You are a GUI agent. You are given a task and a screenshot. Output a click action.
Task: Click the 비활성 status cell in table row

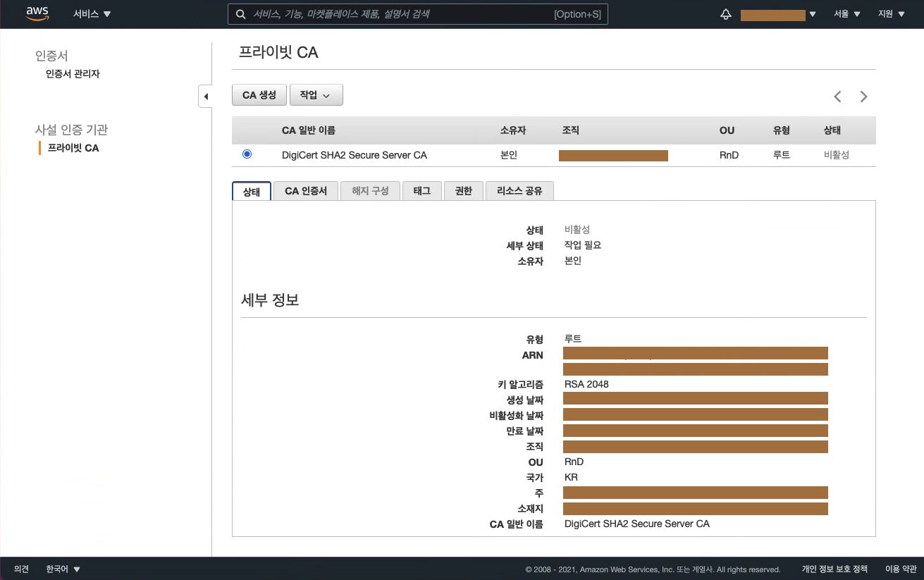click(837, 155)
